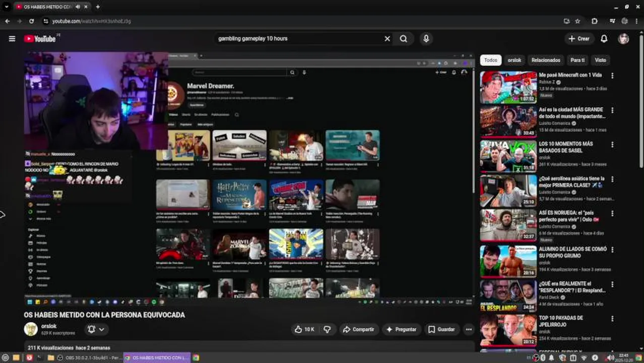
Task: Open the taskbar volume speaker icon
Action: tap(610, 357)
